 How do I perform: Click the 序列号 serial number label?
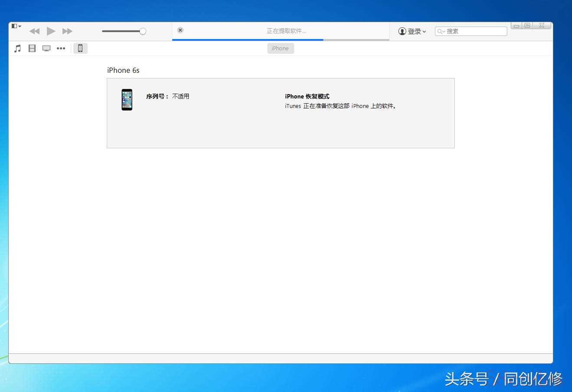click(157, 96)
